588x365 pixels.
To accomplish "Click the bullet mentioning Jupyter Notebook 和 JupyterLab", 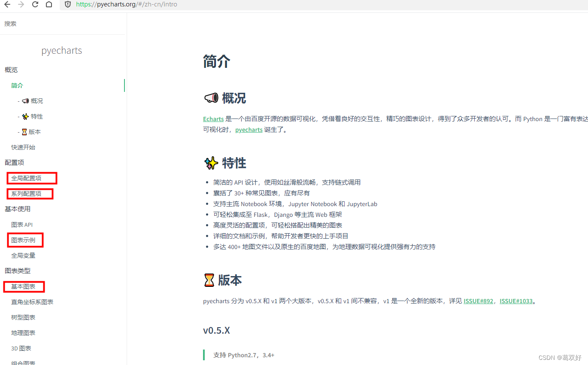I will (295, 204).
